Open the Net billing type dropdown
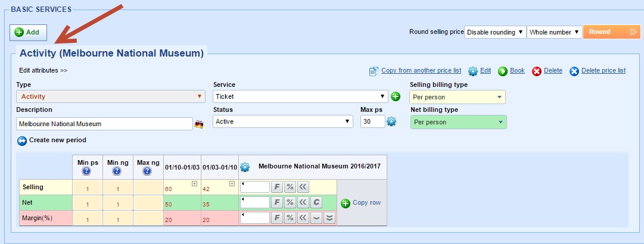 pyautogui.click(x=458, y=122)
